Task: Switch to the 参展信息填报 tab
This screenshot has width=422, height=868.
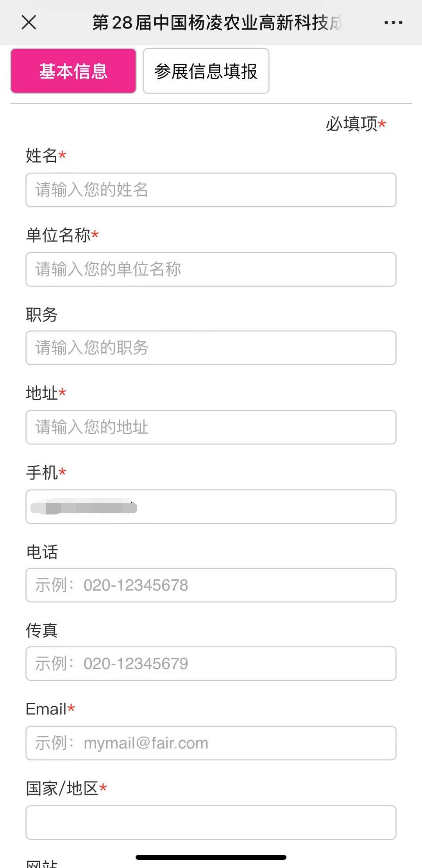Action: [206, 71]
